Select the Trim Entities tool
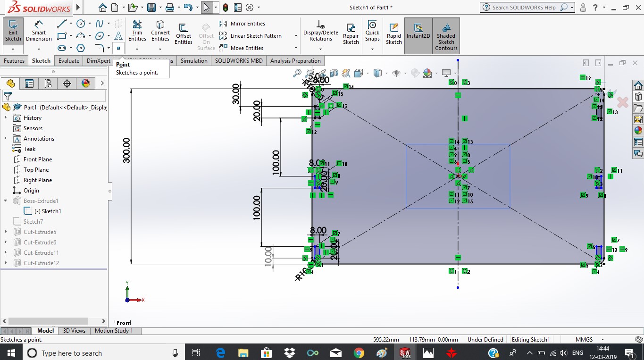The image size is (644, 360). (137, 30)
